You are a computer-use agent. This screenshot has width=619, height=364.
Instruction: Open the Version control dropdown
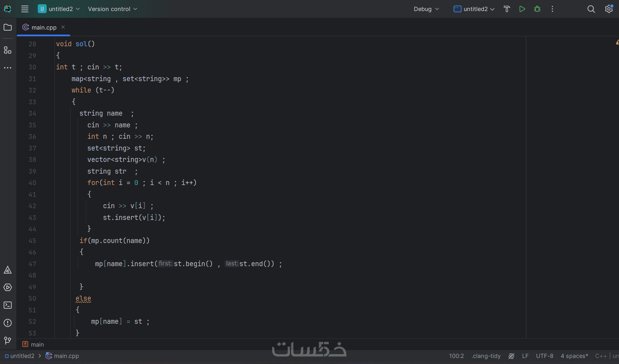113,9
